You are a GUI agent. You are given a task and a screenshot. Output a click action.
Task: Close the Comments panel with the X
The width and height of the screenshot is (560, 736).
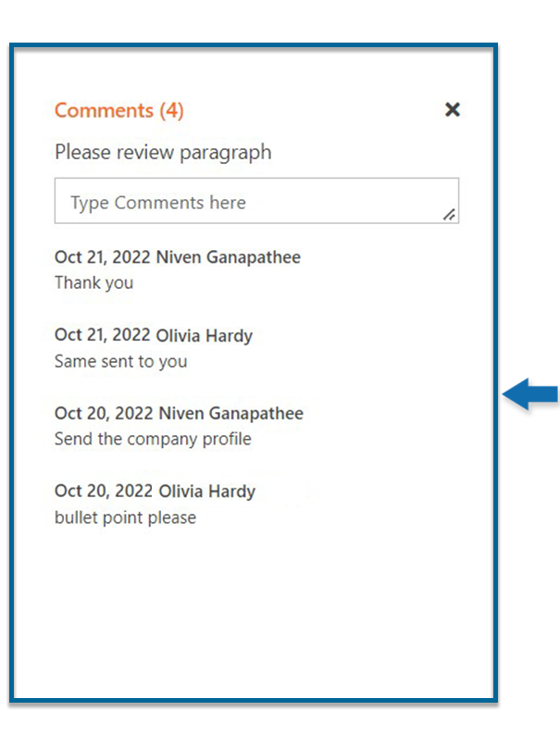click(452, 110)
